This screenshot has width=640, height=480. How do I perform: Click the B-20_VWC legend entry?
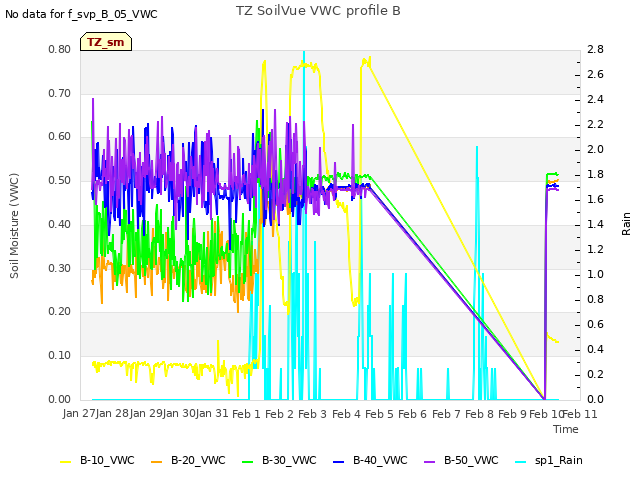click(x=188, y=460)
